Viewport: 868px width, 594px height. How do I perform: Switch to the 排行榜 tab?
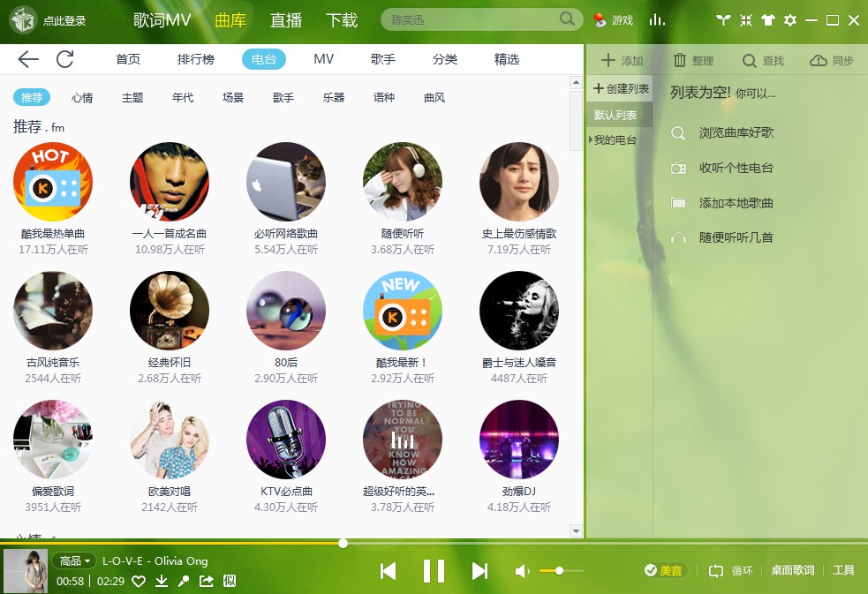tap(196, 59)
